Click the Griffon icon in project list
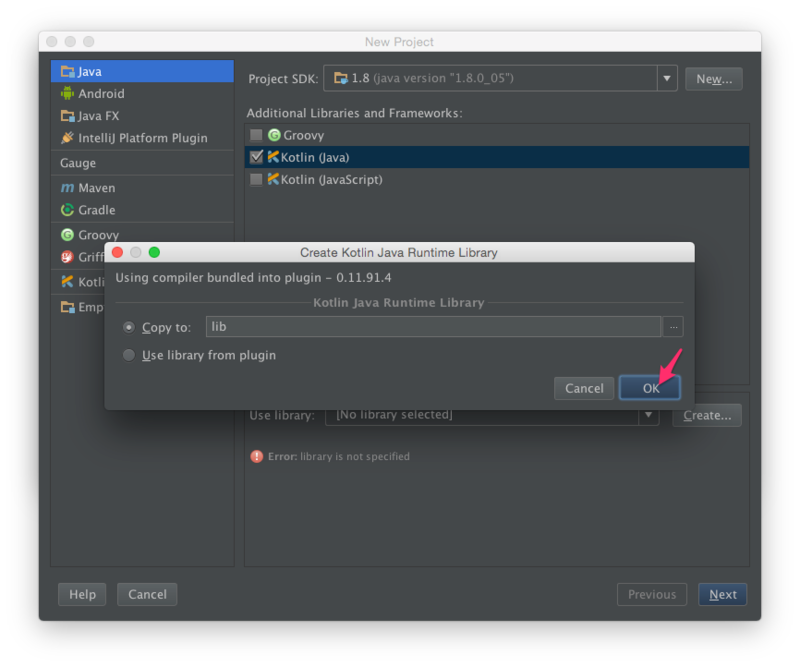The height and width of the screenshot is (667, 800). coord(67,257)
